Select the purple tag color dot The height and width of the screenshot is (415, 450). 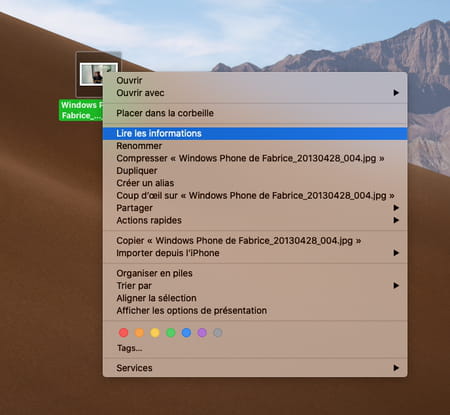[x=202, y=332]
